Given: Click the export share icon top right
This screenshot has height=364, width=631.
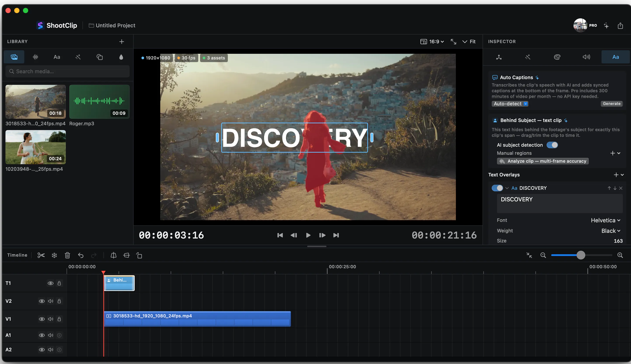Looking at the screenshot, I should pos(620,26).
